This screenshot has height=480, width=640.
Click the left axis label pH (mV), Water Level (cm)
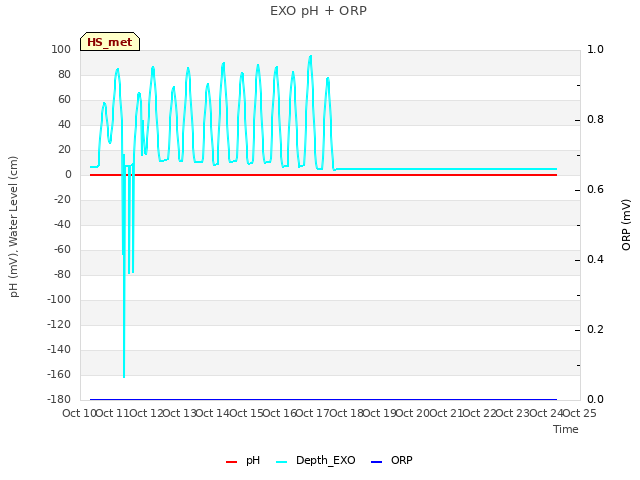pyautogui.click(x=14, y=227)
